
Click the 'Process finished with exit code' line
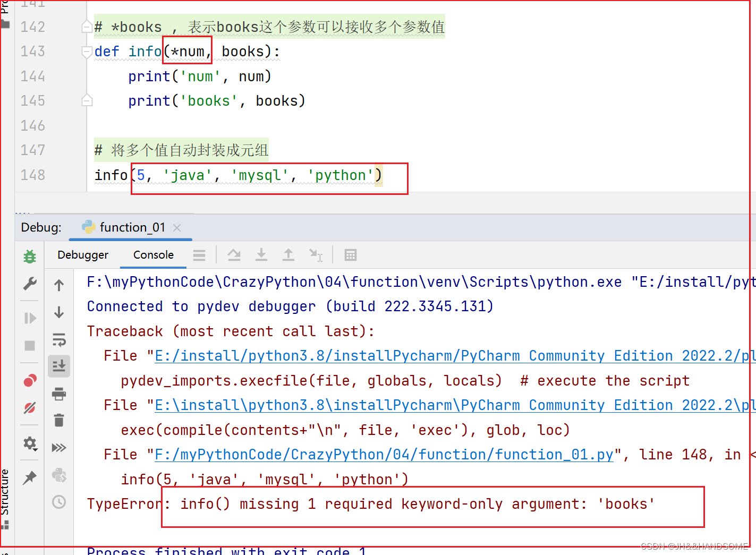click(227, 551)
